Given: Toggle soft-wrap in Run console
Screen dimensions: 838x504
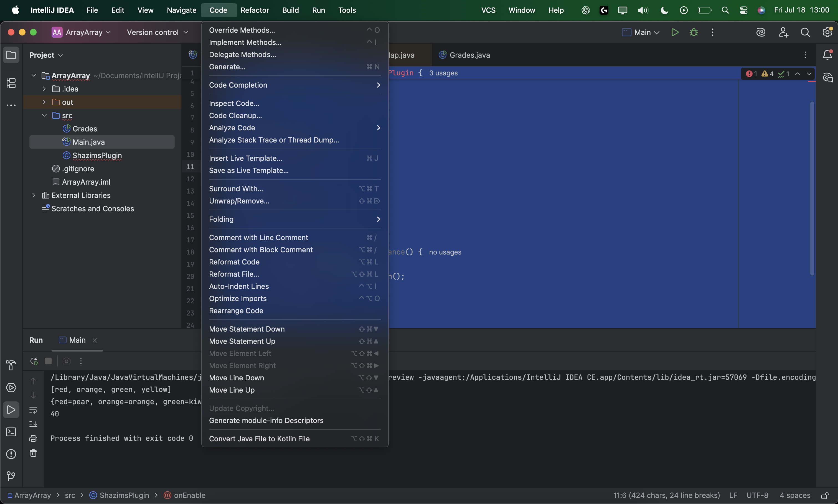Looking at the screenshot, I should point(33,410).
